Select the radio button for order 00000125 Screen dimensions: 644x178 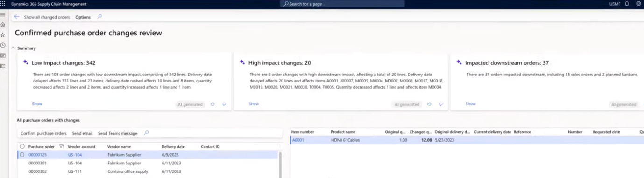[x=22, y=155]
